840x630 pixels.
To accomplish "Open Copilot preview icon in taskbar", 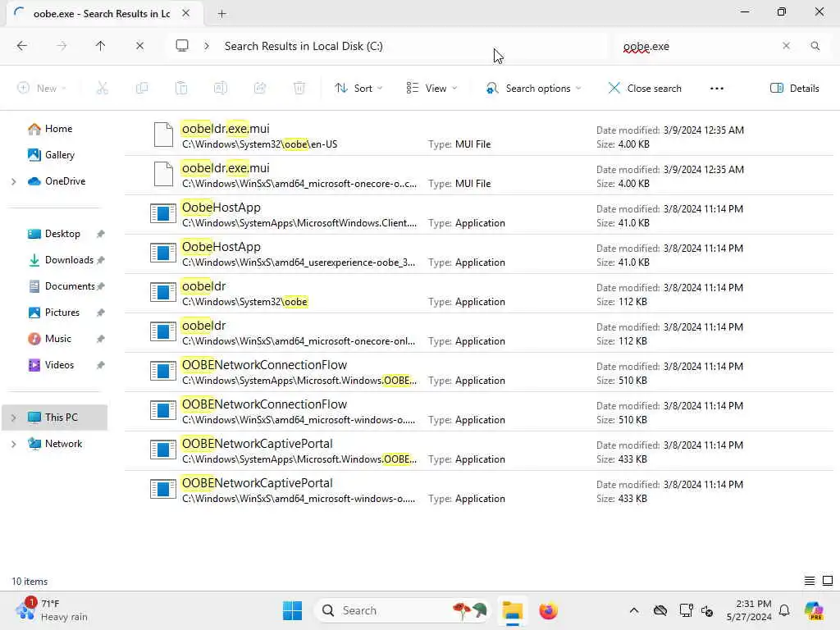I will [x=814, y=610].
